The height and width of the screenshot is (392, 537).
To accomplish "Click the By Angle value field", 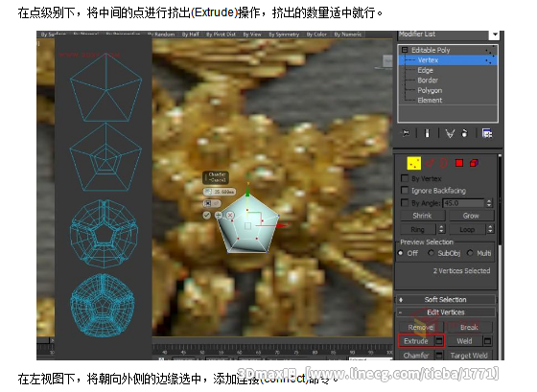I will click(463, 203).
